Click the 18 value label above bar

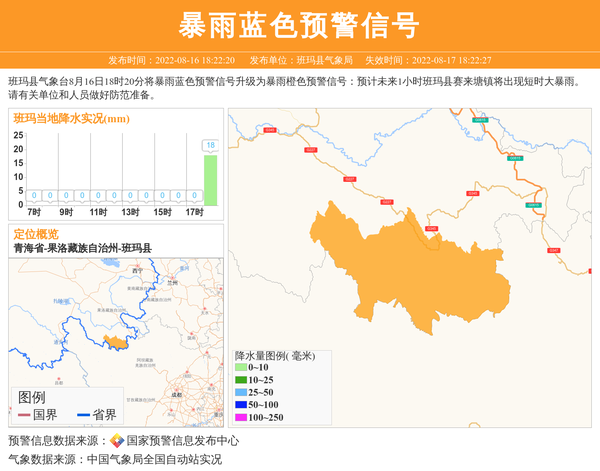(210, 146)
